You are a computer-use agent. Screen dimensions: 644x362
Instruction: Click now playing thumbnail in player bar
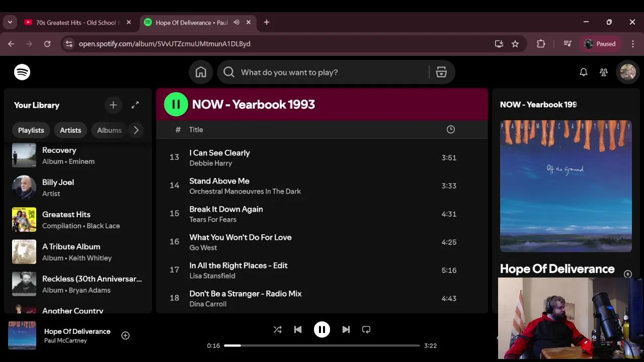pyautogui.click(x=22, y=335)
